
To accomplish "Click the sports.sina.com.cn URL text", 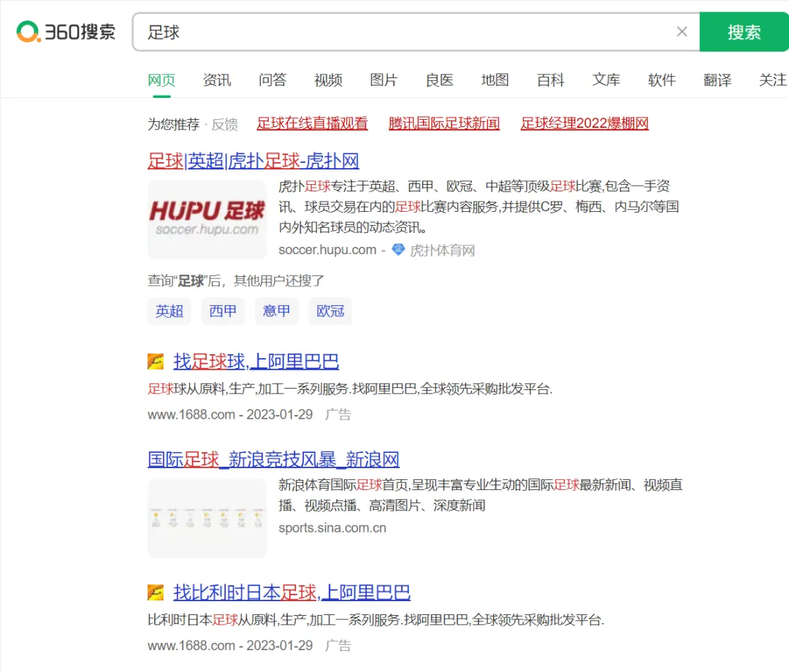I will pos(332,528).
